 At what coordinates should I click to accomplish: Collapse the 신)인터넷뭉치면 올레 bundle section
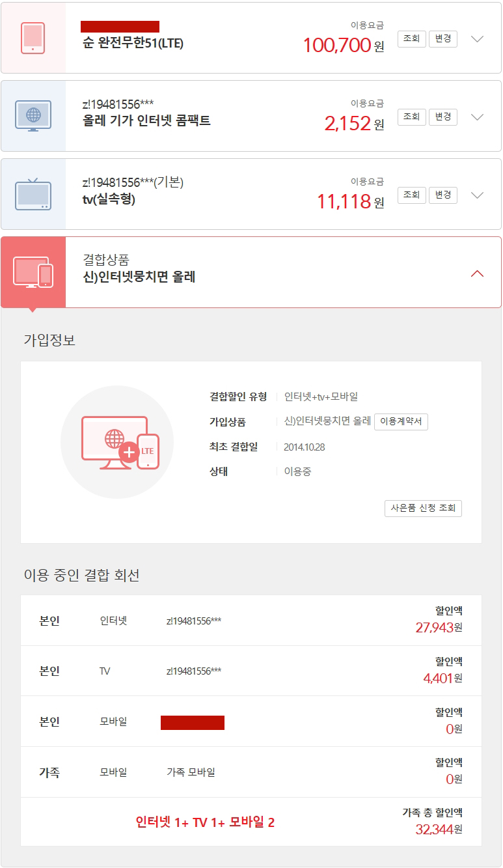[477, 273]
